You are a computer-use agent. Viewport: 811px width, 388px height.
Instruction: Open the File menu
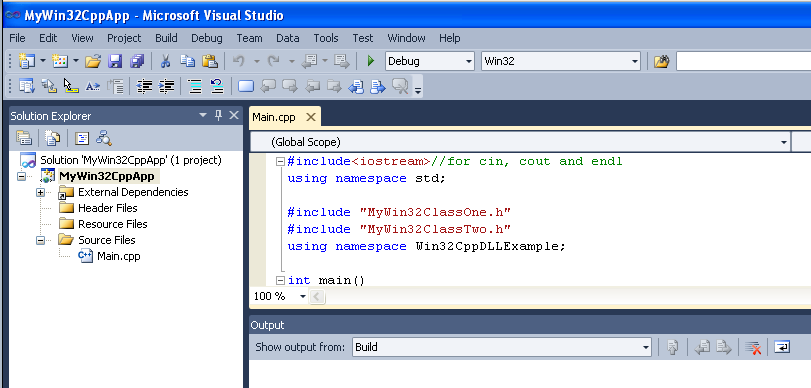[17, 38]
